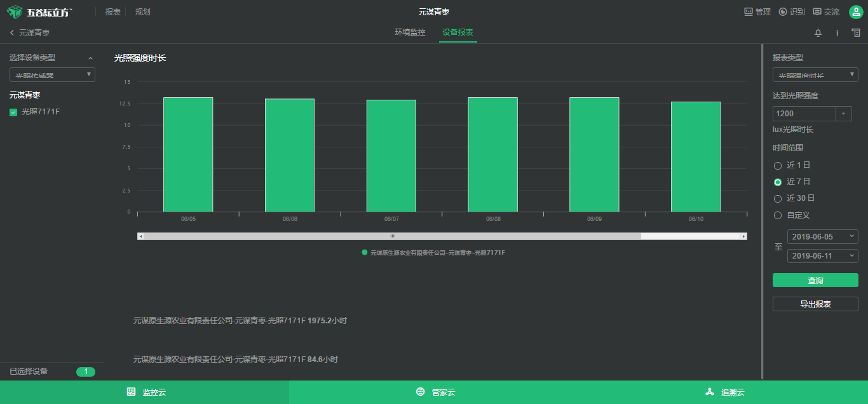Click the chart's horizontal scrollbar handle

pos(392,236)
